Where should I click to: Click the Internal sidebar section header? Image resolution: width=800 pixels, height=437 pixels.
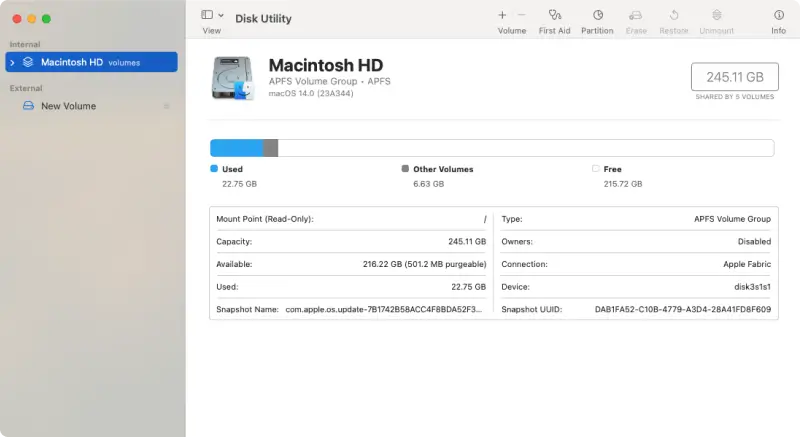[24, 44]
